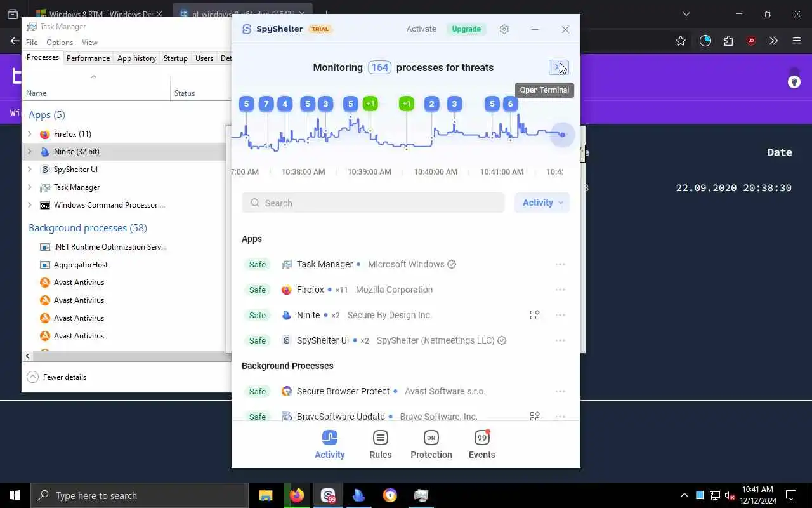The width and height of the screenshot is (812, 508).
Task: Open more options for Ninite row
Action: (560, 315)
